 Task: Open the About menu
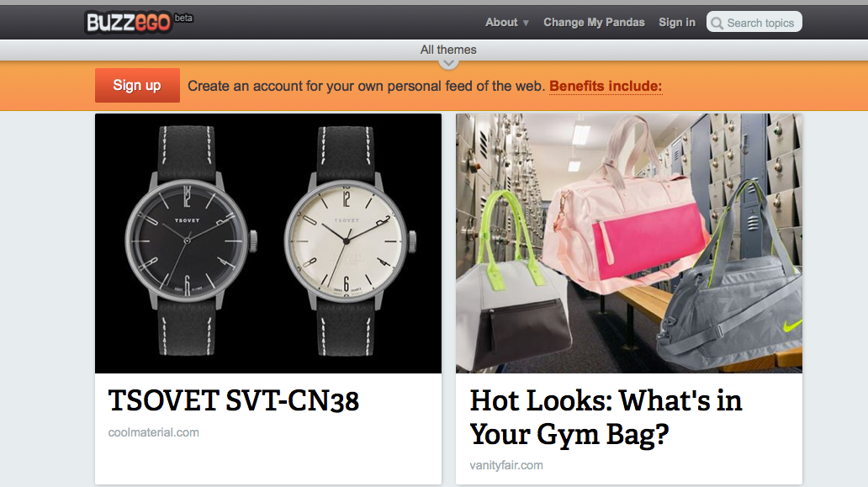pos(501,22)
